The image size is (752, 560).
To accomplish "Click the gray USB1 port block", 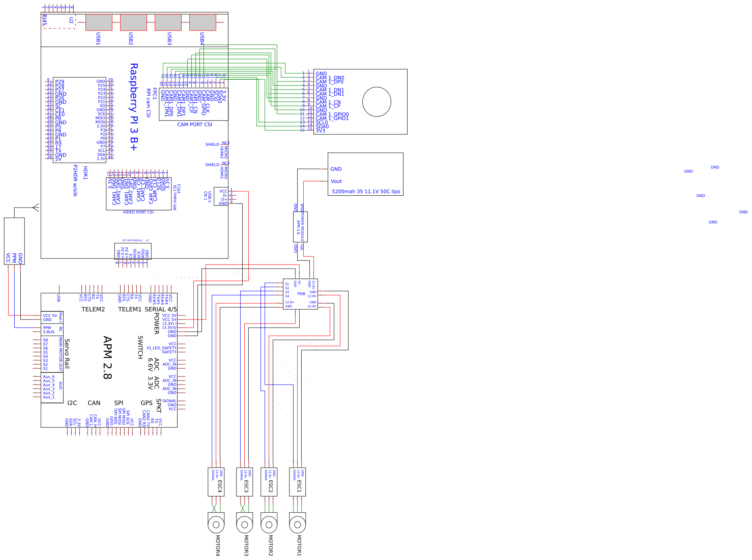I will [x=99, y=22].
